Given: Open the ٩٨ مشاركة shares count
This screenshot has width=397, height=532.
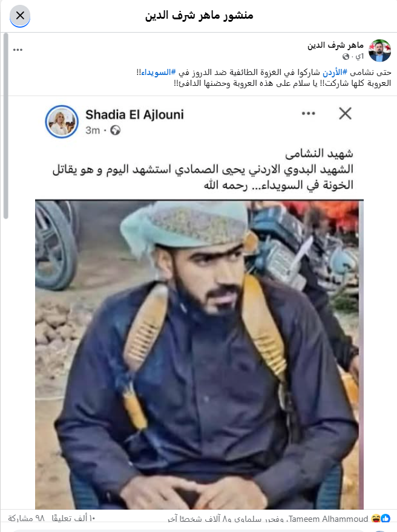Looking at the screenshot, I should [27, 518].
